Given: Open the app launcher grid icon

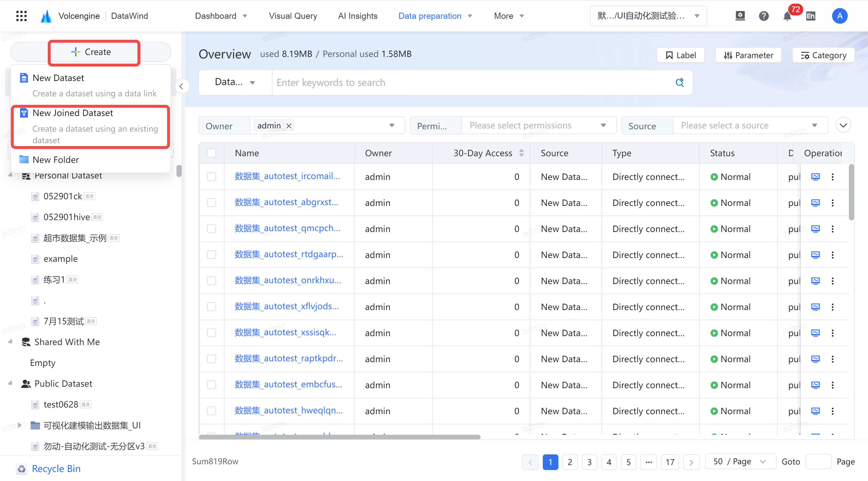Looking at the screenshot, I should pos(21,16).
